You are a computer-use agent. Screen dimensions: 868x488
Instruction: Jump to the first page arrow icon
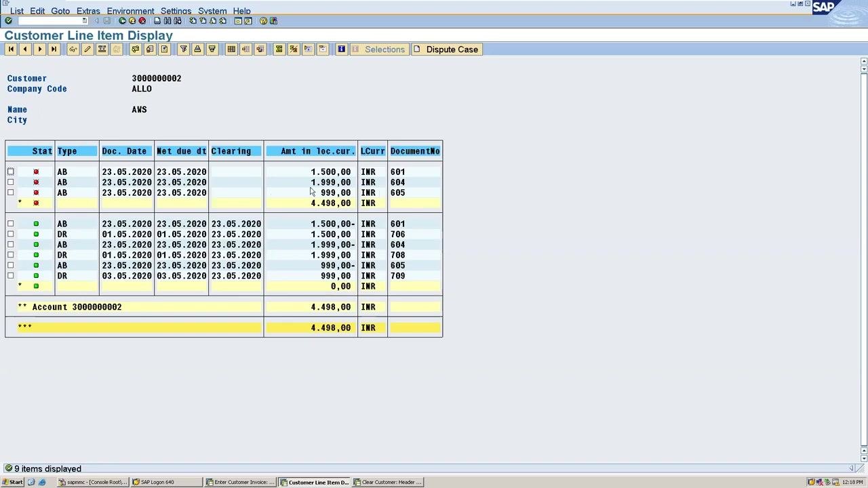coord(11,49)
